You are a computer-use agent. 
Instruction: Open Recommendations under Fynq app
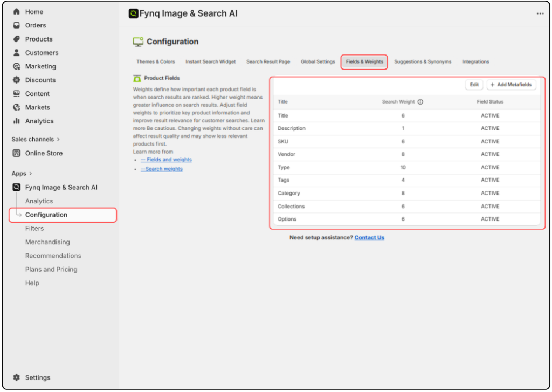[x=53, y=256]
